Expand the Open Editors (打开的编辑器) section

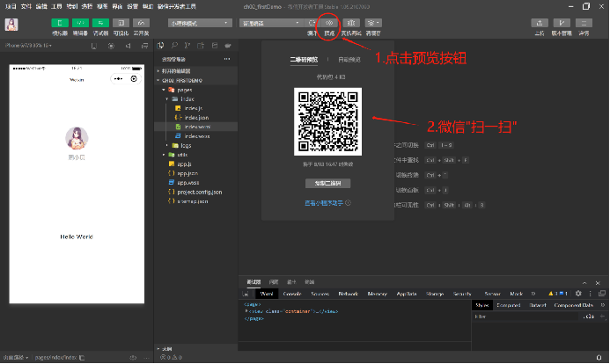(196, 71)
